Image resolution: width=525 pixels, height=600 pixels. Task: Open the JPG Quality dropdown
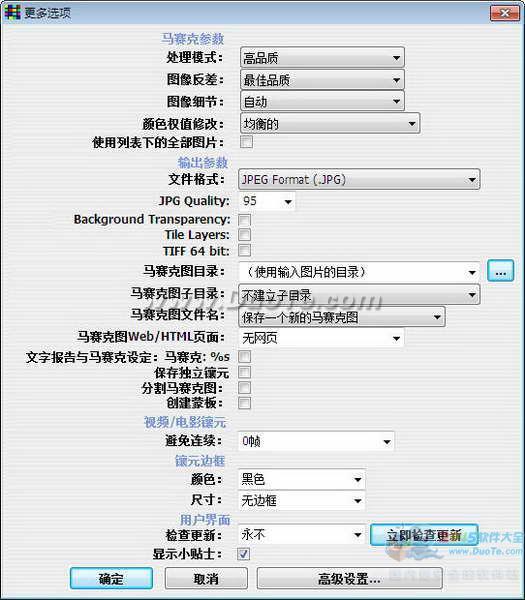pos(267,201)
